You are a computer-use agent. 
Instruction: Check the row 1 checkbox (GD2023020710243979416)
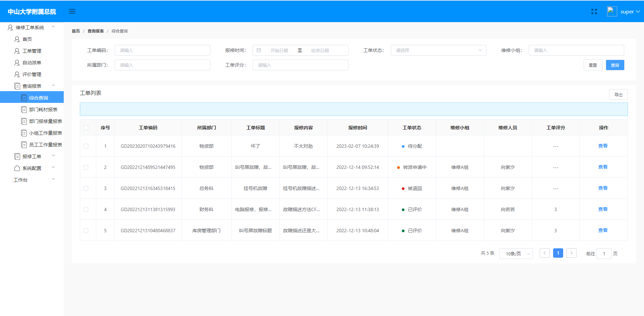(86, 146)
